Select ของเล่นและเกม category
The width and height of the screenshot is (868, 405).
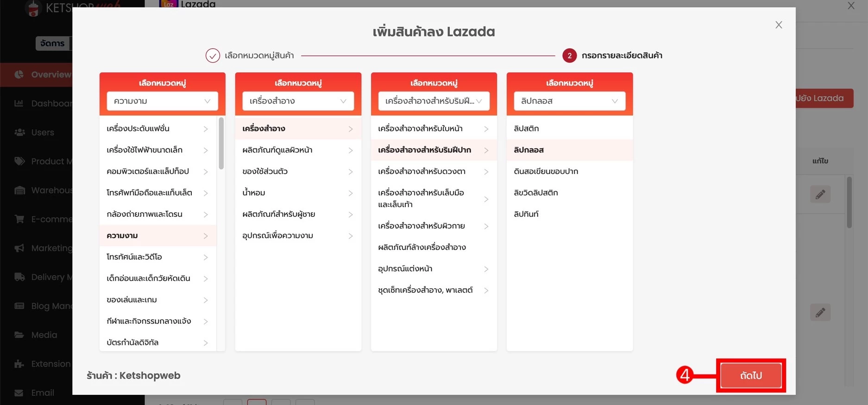point(157,299)
